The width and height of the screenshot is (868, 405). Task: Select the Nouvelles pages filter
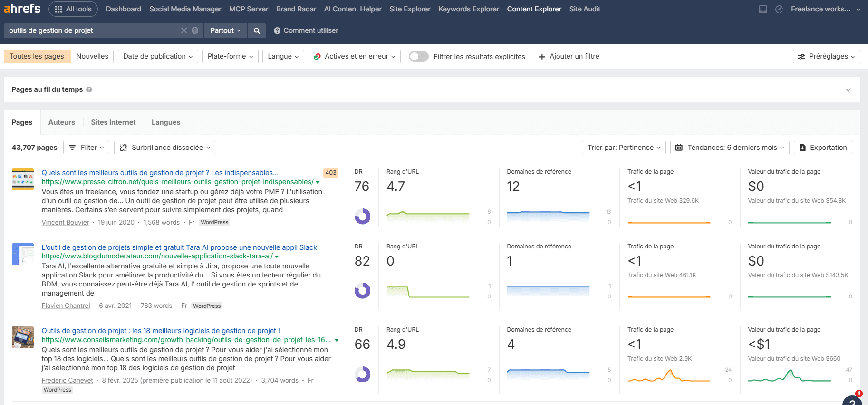coord(92,56)
